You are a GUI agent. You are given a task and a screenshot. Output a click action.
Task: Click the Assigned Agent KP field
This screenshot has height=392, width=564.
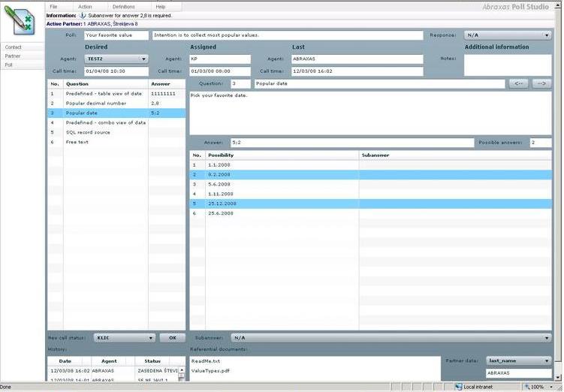click(220, 59)
